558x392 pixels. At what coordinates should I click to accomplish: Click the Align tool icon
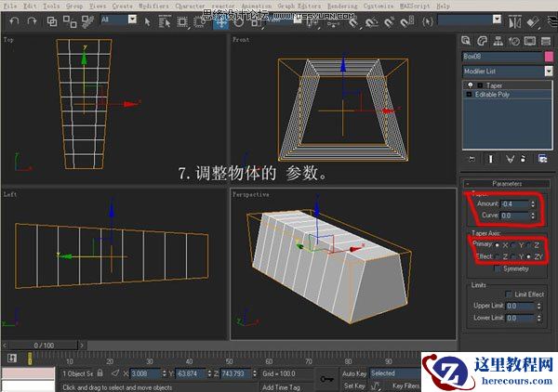pyautogui.click(x=533, y=22)
